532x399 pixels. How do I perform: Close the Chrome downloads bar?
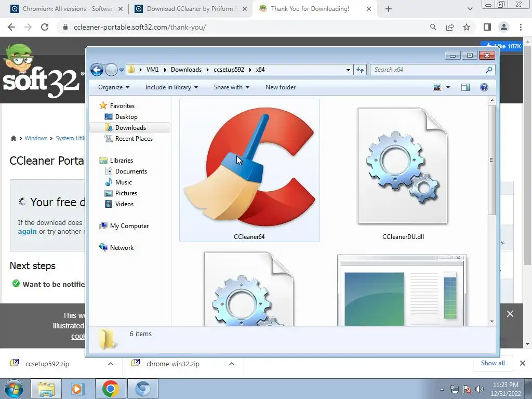[x=523, y=363]
